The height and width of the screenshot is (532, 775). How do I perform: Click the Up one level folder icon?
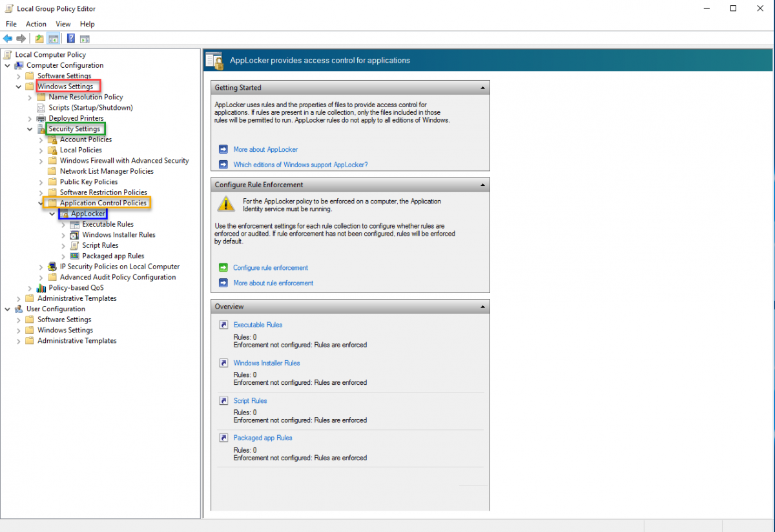(x=39, y=39)
